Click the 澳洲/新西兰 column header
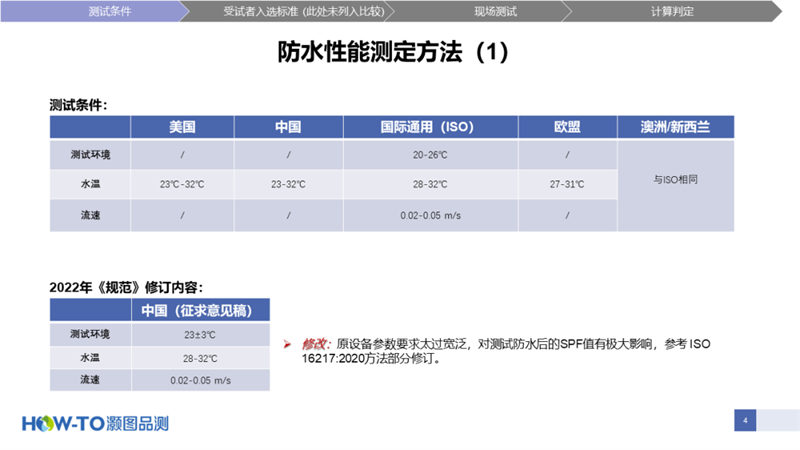This screenshot has height=450, width=800. (x=675, y=128)
